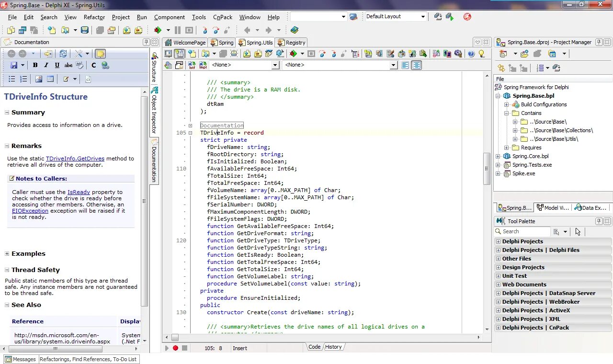Viewport: 613px width, 364px height.
Task: Click the blue Help question mark icon
Action: coord(471,54)
